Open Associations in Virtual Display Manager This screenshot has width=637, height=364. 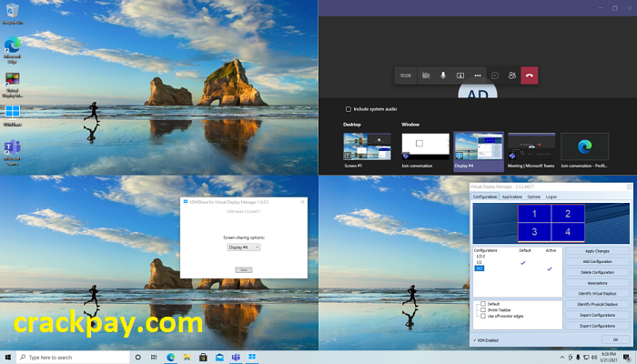597,283
